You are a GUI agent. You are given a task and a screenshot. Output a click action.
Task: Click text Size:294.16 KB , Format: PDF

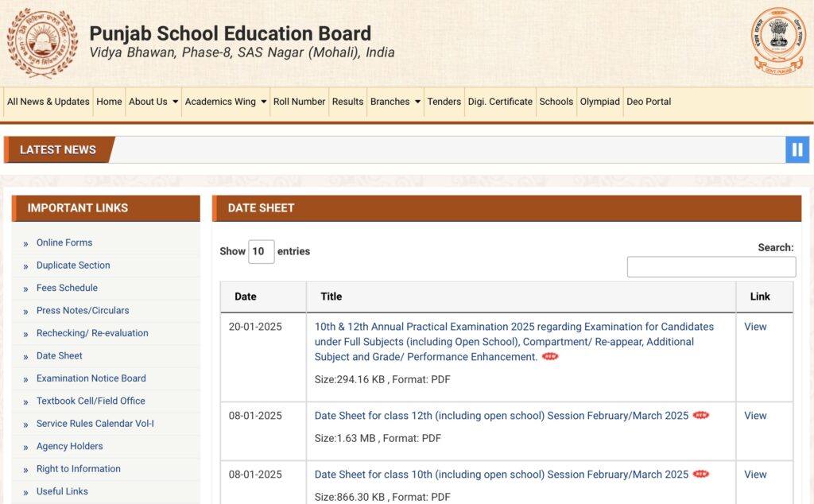pyautogui.click(x=382, y=379)
